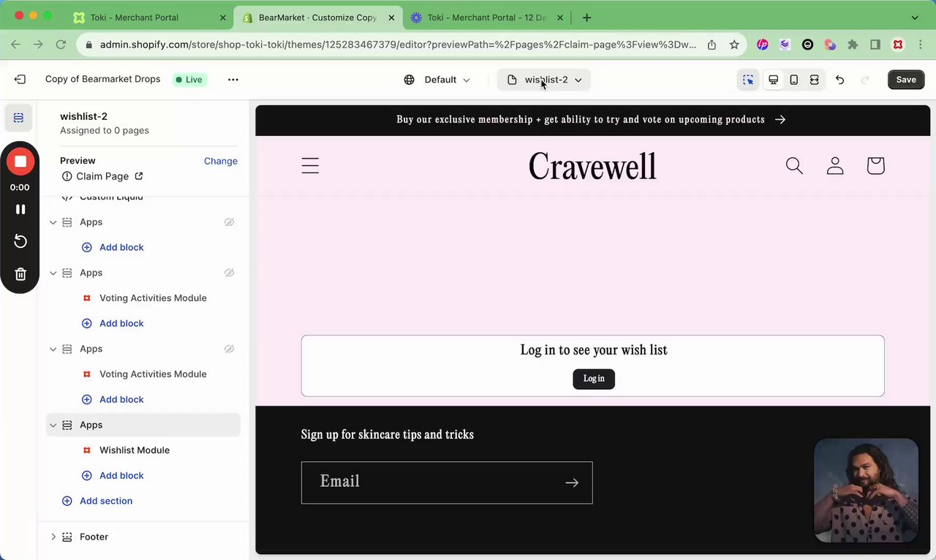Collapse the first Apps section chevron
The width and height of the screenshot is (936, 560).
[53, 222]
